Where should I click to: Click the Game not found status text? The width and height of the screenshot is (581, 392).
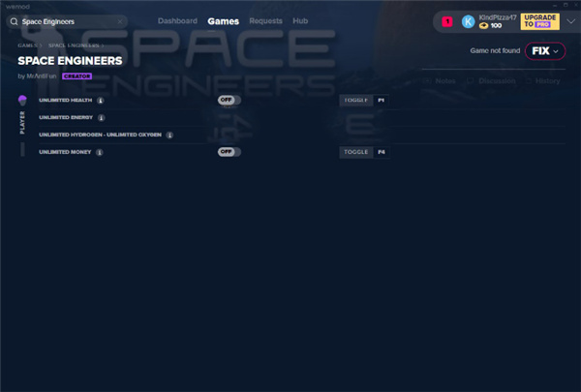point(495,50)
